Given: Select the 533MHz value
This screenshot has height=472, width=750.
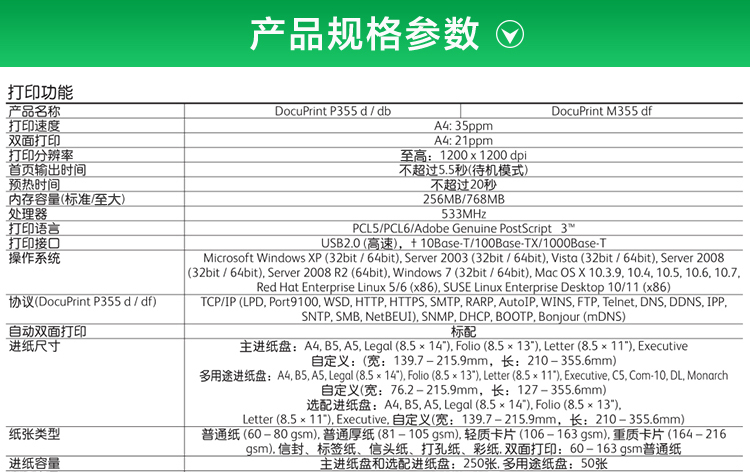Looking at the screenshot, I should [x=463, y=214].
